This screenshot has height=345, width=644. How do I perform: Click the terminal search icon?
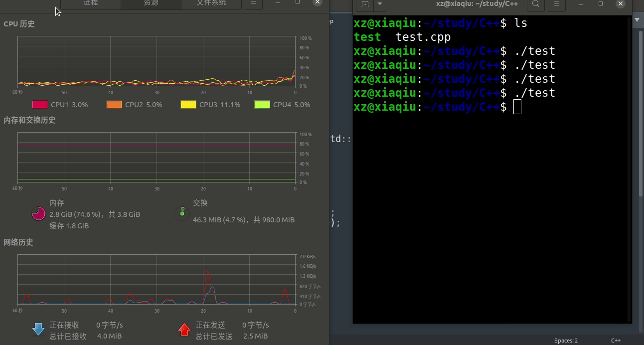click(536, 4)
